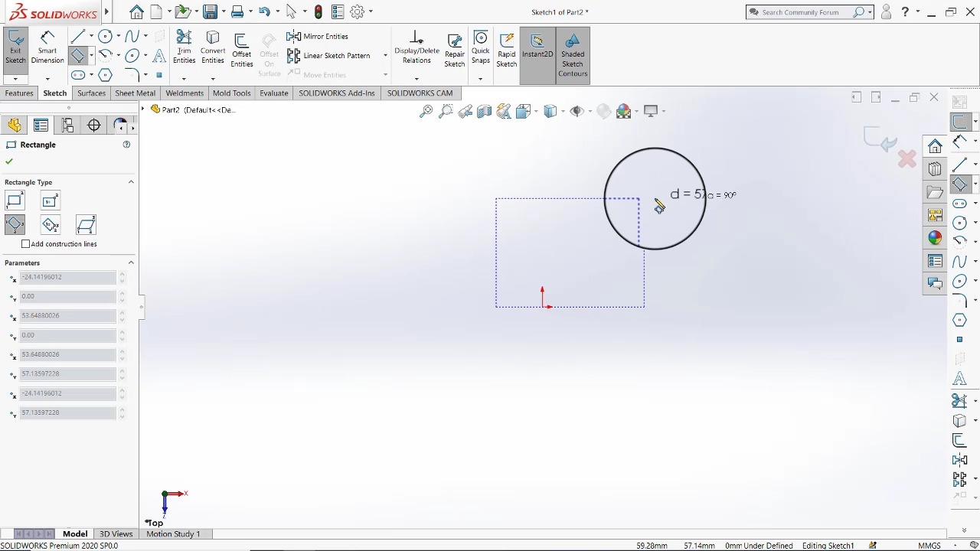Click the Zoom to Fit icon

[x=426, y=112]
